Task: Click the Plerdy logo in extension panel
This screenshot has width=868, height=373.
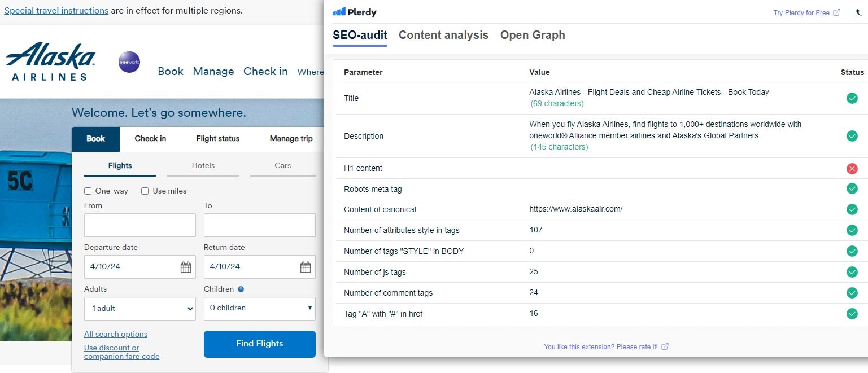Action: [x=355, y=12]
